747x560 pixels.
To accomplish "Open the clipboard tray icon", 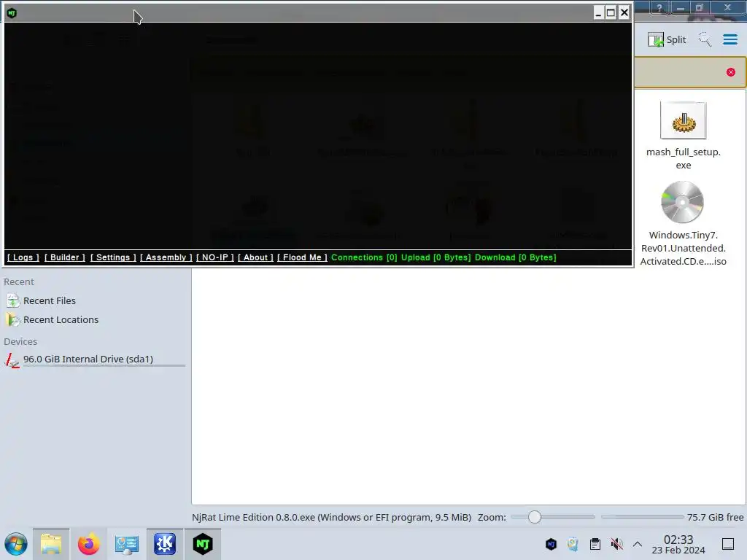I will (x=595, y=544).
